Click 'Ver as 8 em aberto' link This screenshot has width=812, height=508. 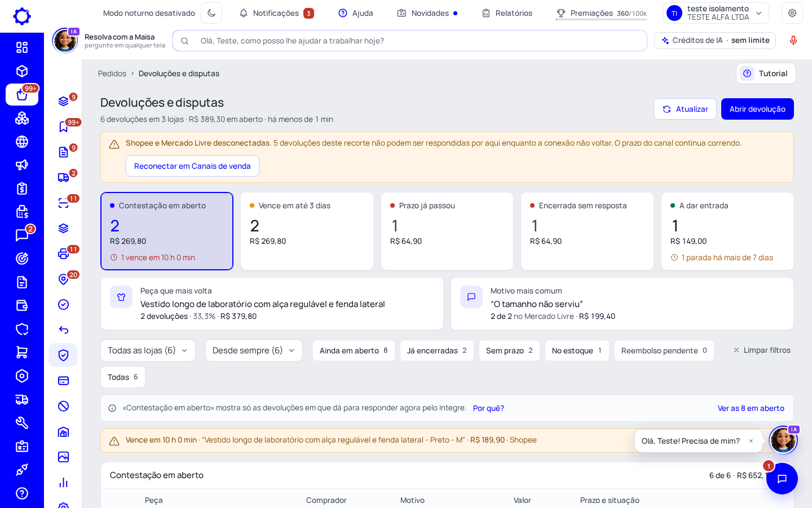click(751, 408)
